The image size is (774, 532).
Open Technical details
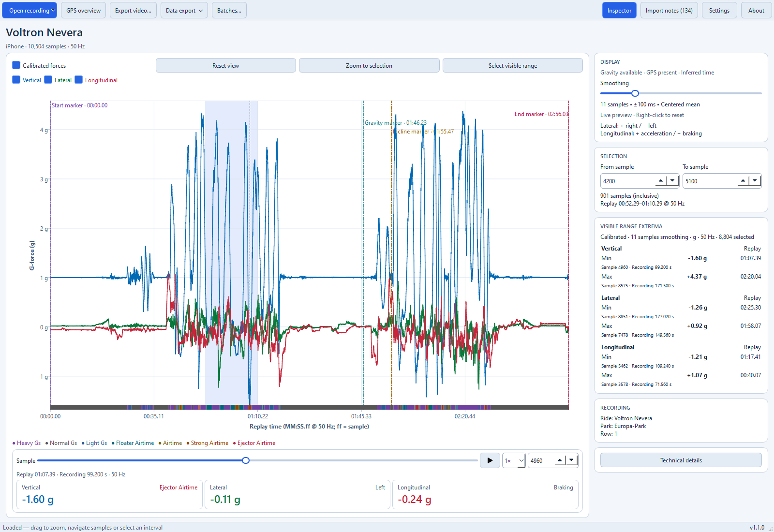point(681,460)
